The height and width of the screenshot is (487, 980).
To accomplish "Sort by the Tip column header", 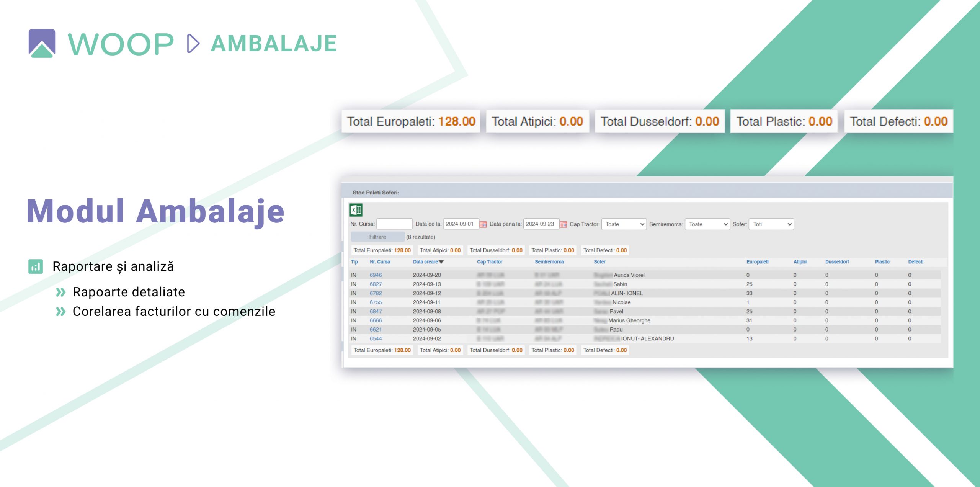I will coord(354,262).
